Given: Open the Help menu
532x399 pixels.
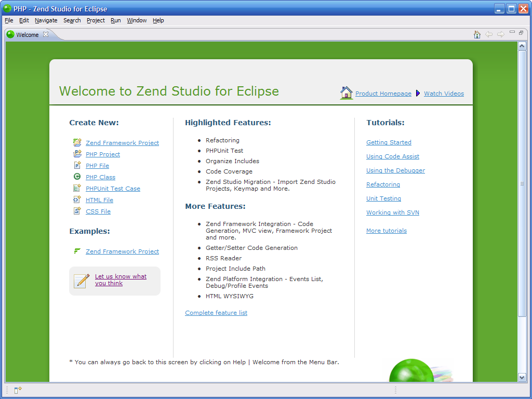Looking at the screenshot, I should pyautogui.click(x=158, y=20).
